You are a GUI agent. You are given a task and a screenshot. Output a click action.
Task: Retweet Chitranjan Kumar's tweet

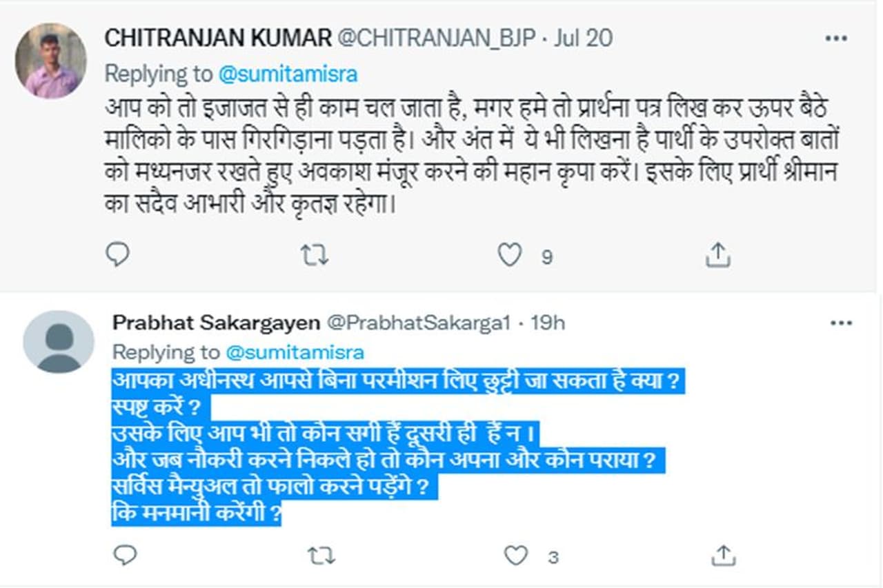click(315, 256)
